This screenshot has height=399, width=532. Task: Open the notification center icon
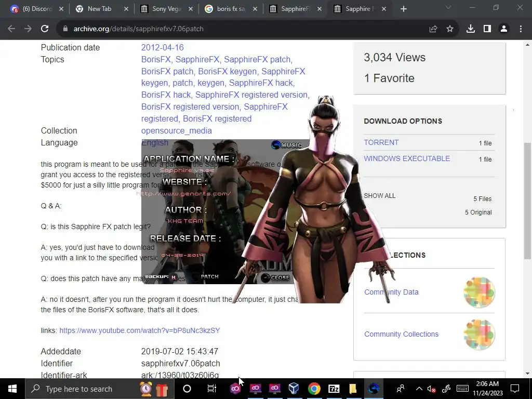point(515,389)
